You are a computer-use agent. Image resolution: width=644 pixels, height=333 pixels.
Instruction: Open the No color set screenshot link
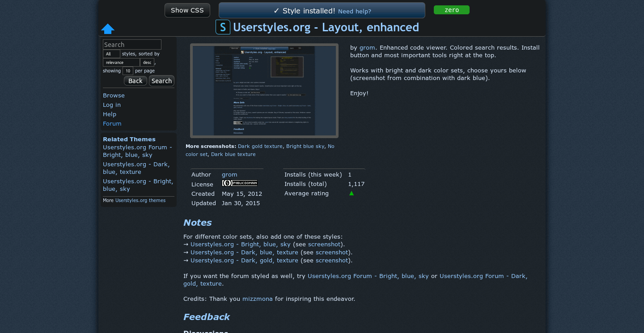click(260, 150)
